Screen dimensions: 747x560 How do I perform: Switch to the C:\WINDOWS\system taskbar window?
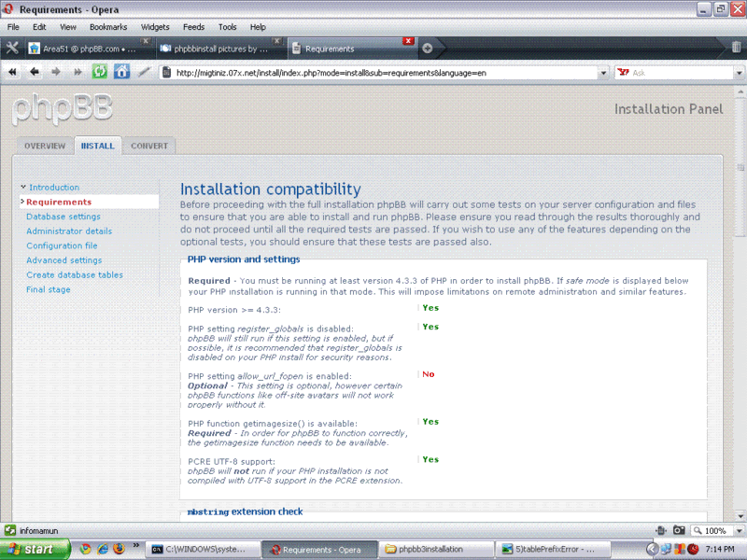click(x=203, y=549)
